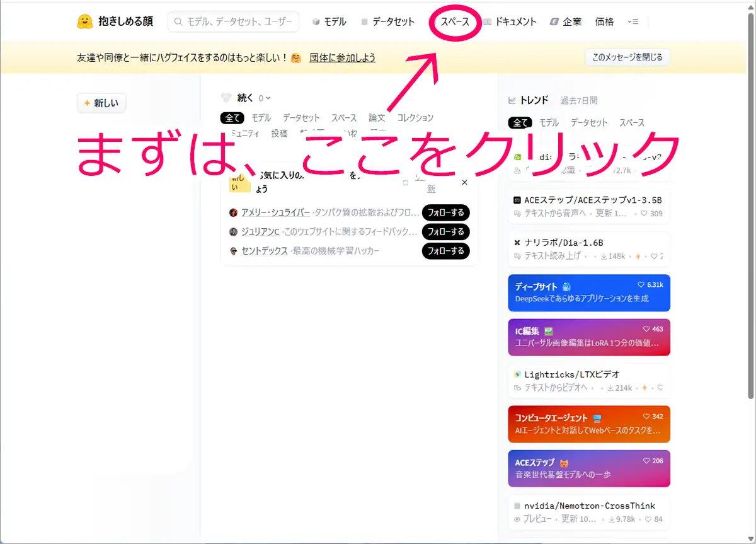This screenshot has height=544, width=756.
Task: Open the hamburger more-options menu icon
Action: (x=633, y=21)
